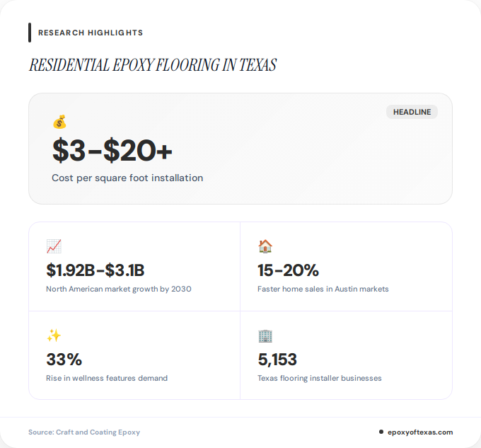The height and width of the screenshot is (448, 481).
Task: Select the $3-$20+ headline figure
Action: click(x=112, y=150)
